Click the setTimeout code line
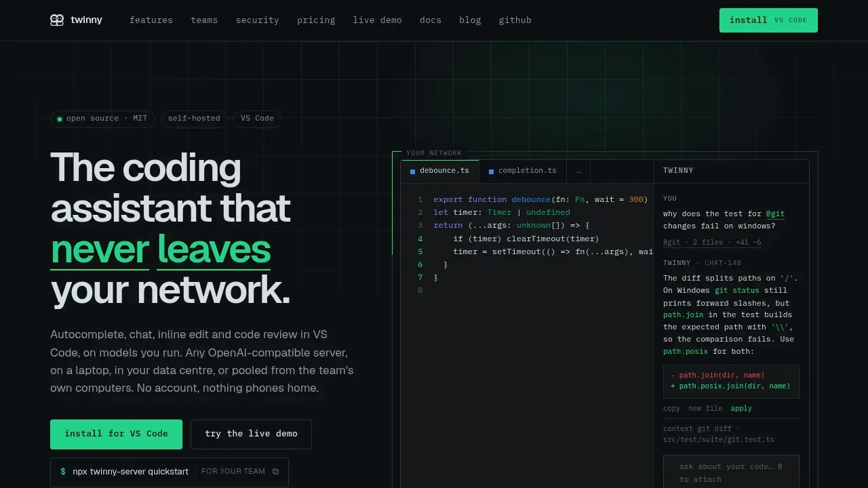The width and height of the screenshot is (868, 488). point(553,251)
